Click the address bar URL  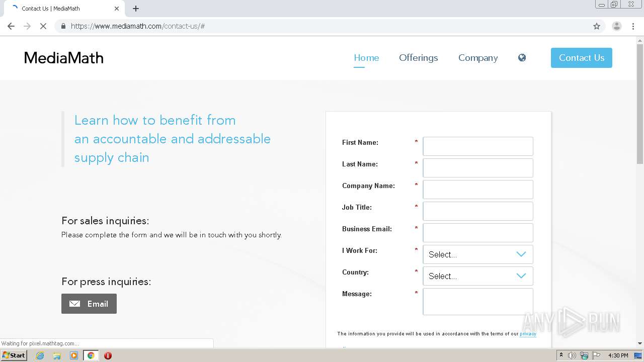click(x=138, y=26)
